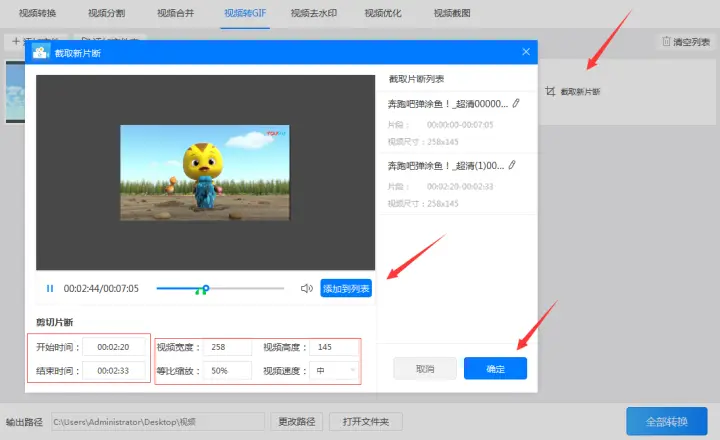
Task: Click the 视频宽度 field showing 258
Action: coord(227,347)
